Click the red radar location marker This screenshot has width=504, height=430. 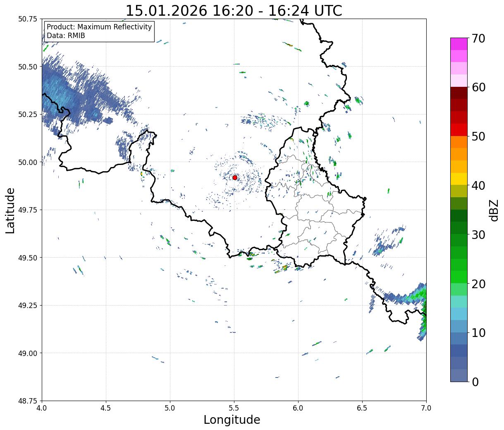pos(234,177)
